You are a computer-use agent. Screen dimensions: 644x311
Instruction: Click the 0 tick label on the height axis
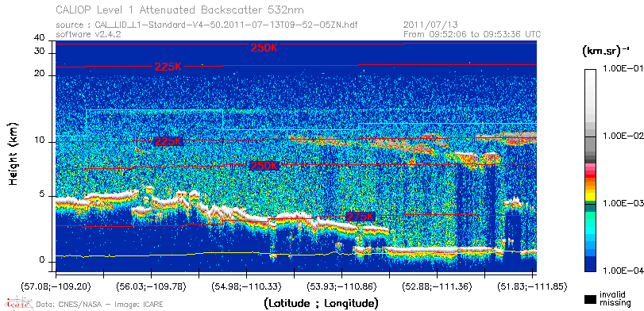click(x=42, y=260)
